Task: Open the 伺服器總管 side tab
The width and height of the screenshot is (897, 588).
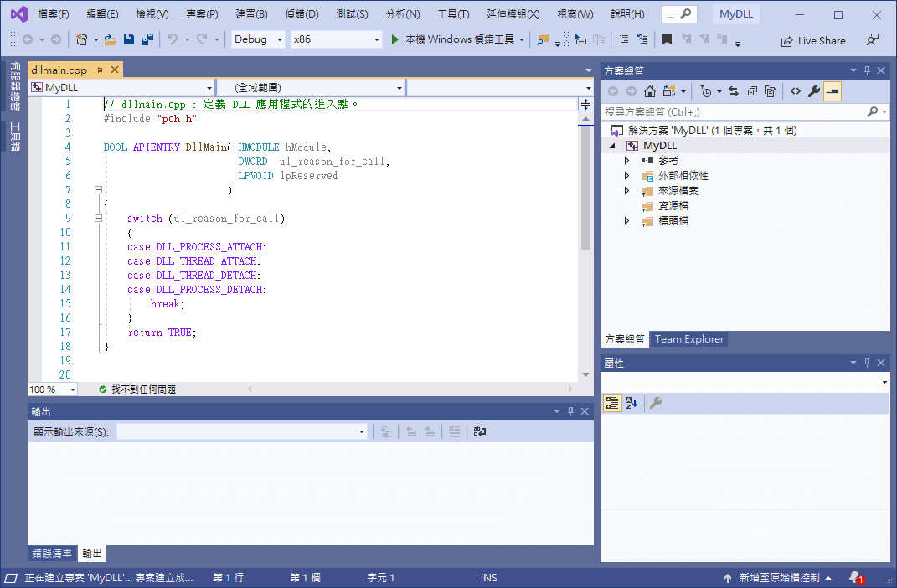Action: pyautogui.click(x=15, y=85)
